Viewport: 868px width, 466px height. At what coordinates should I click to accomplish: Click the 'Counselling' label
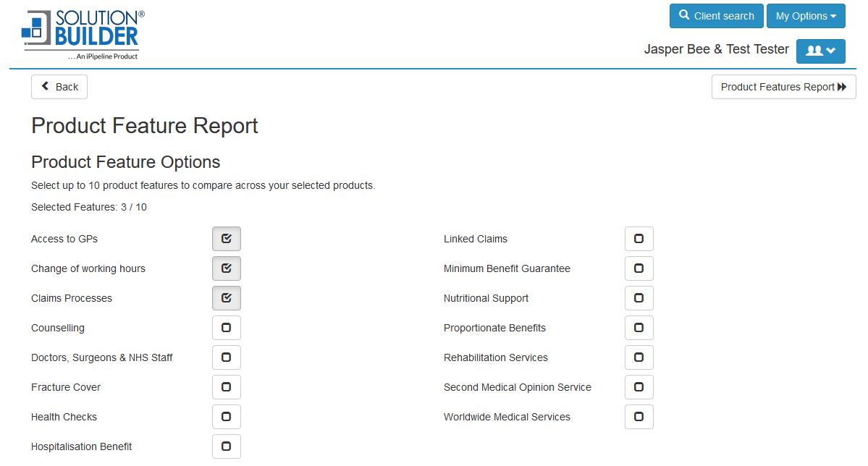point(58,329)
